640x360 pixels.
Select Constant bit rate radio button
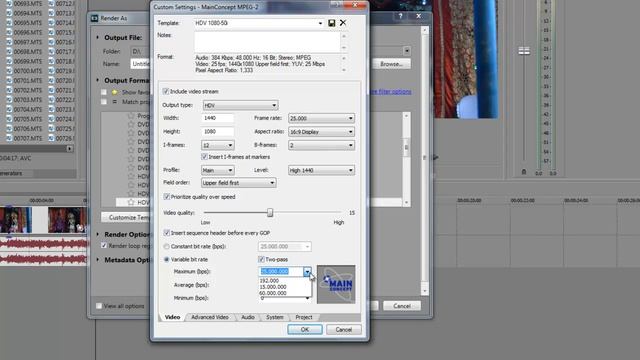click(x=167, y=247)
